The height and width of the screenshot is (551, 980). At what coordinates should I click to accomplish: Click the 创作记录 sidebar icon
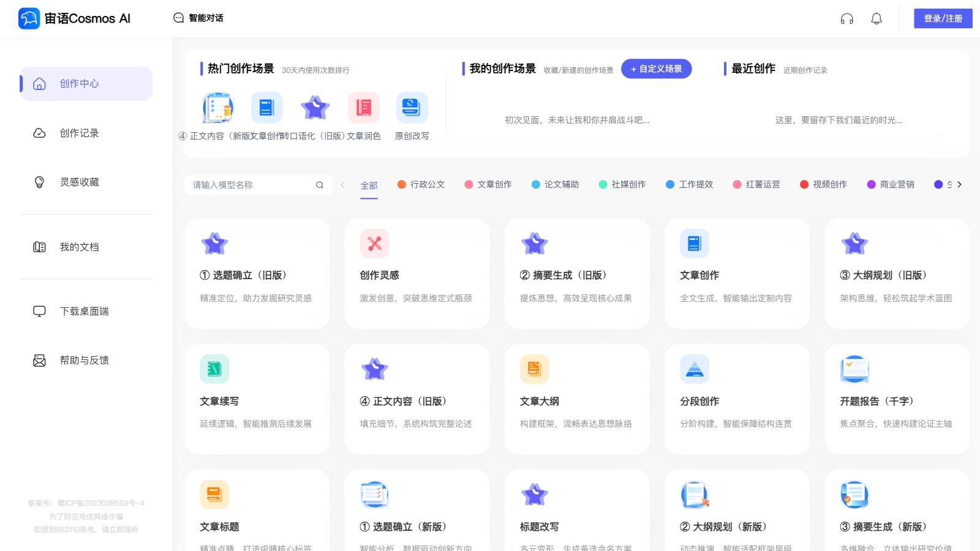coord(39,133)
